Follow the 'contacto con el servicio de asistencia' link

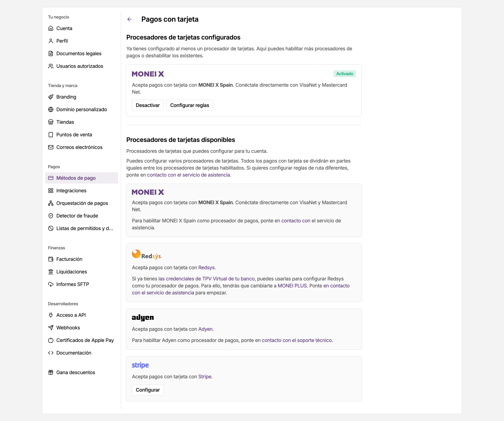[189, 175]
